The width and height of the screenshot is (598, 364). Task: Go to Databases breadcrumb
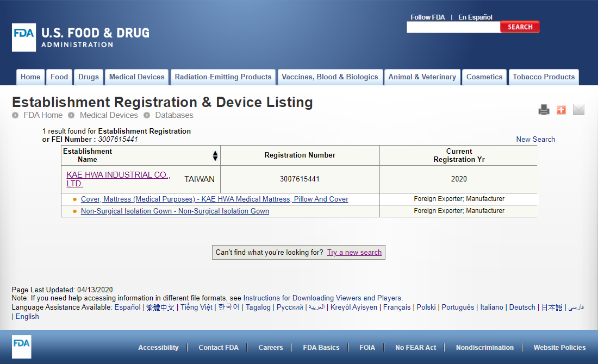coord(174,115)
